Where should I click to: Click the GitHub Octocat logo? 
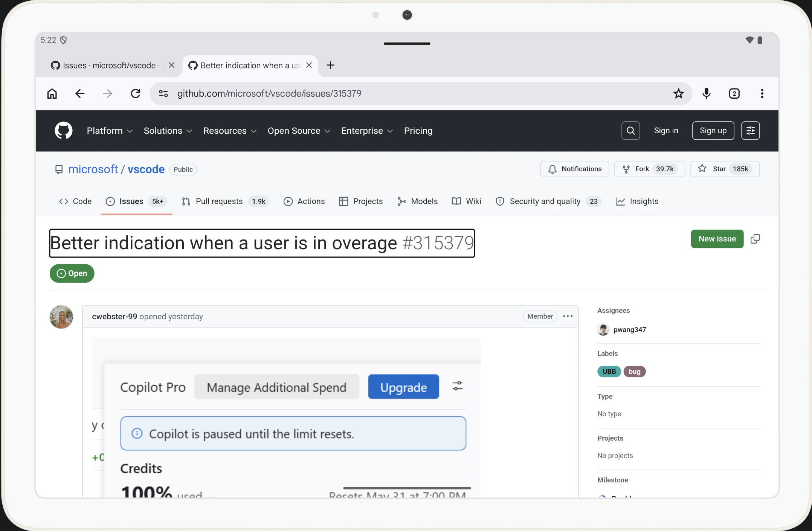click(64, 131)
